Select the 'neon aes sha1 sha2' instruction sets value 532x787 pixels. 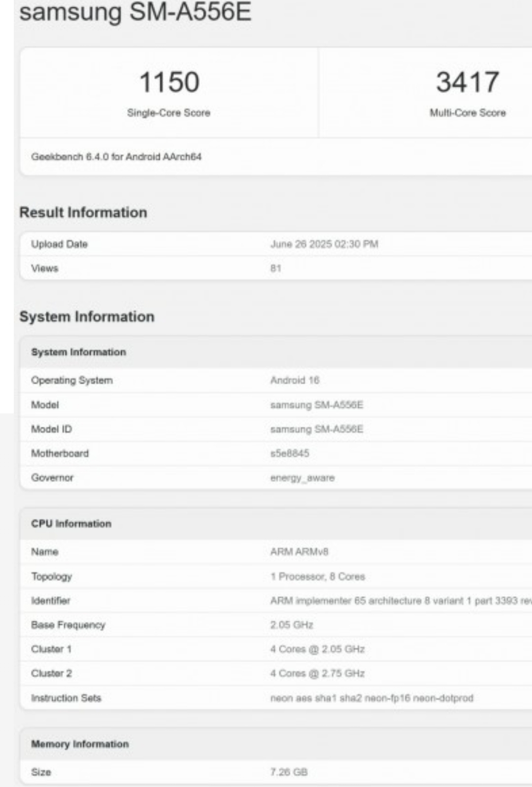(x=372, y=698)
